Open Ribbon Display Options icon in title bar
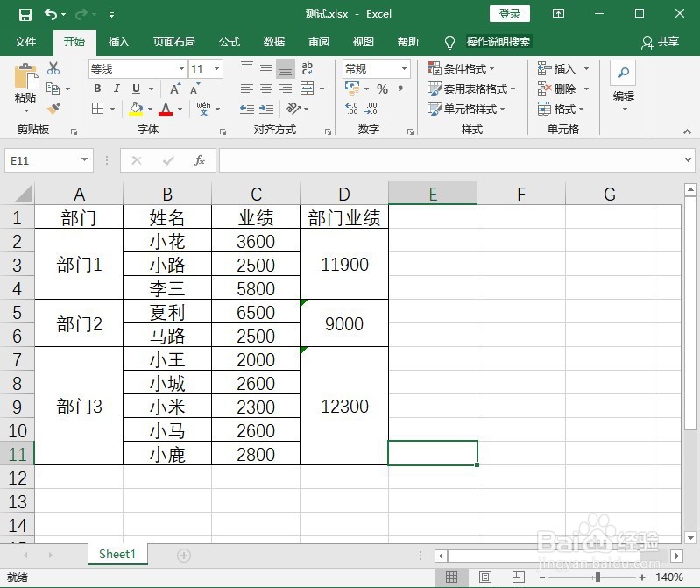 558,13
